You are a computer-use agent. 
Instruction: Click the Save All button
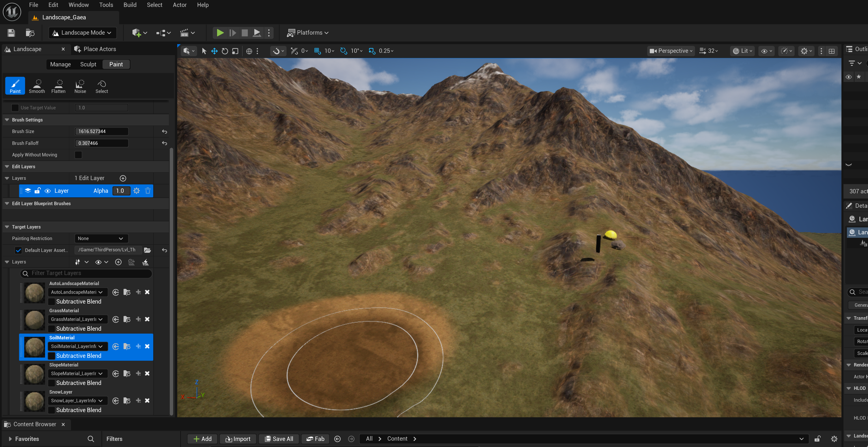click(x=279, y=439)
